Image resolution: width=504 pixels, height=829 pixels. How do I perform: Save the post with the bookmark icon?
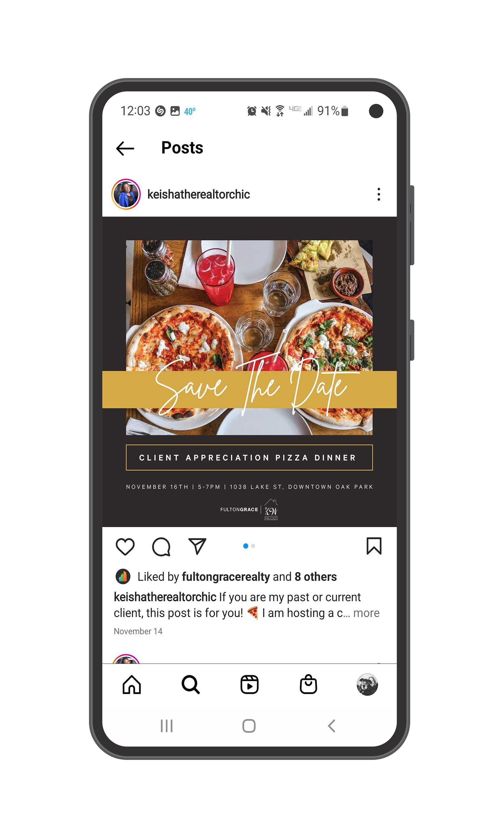tap(374, 546)
